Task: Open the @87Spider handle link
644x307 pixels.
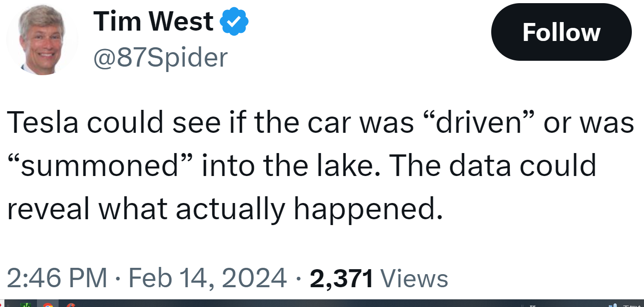Action: (x=160, y=57)
